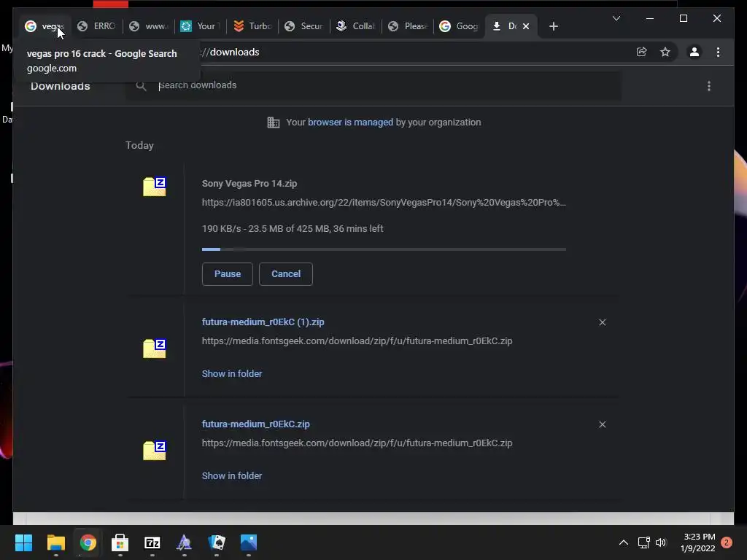Bookmark this page with the star icon
The height and width of the screenshot is (560, 747).
(x=665, y=52)
